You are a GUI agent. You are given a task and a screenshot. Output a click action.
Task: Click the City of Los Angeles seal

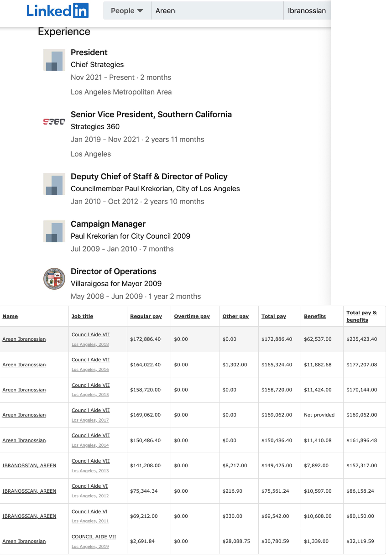(54, 279)
